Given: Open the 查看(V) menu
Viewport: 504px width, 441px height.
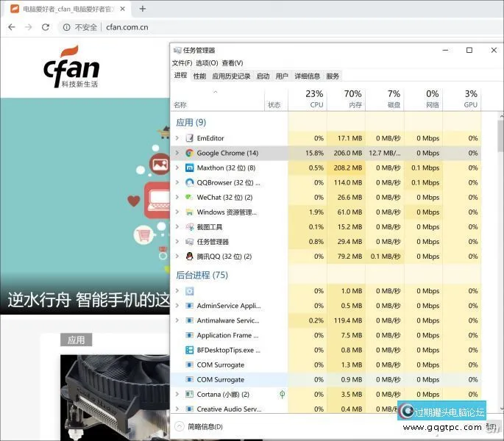Looking at the screenshot, I should tap(233, 63).
